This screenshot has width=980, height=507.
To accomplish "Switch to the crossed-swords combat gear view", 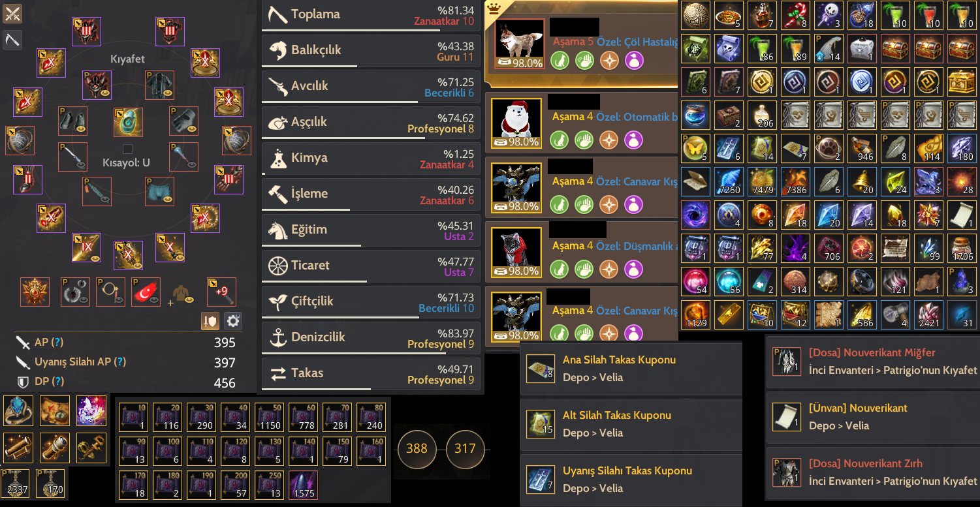I will [12, 13].
